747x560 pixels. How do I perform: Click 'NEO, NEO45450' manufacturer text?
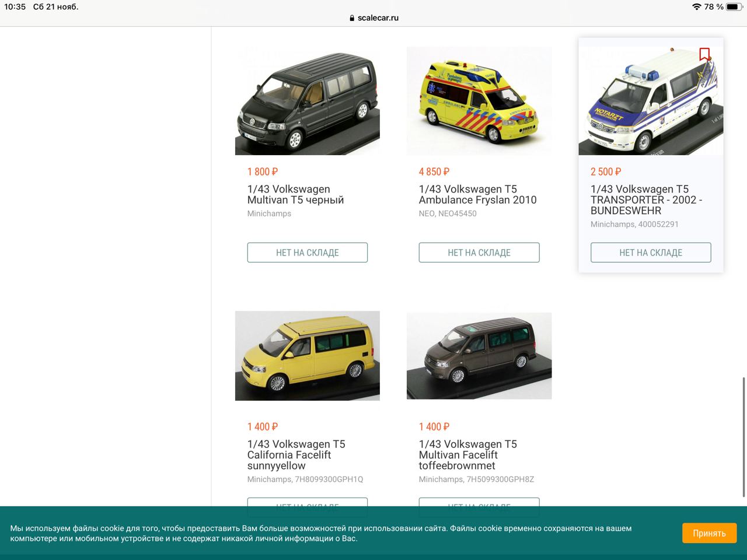click(448, 213)
